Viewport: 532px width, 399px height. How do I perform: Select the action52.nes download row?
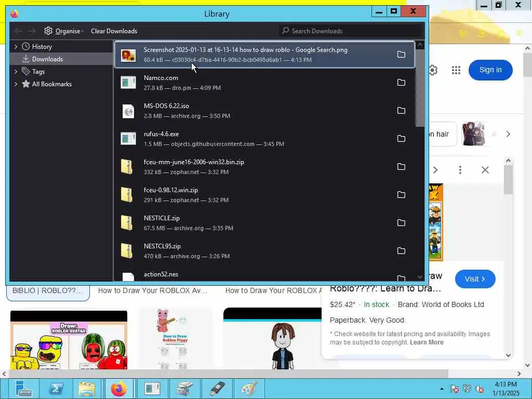tap(264, 275)
